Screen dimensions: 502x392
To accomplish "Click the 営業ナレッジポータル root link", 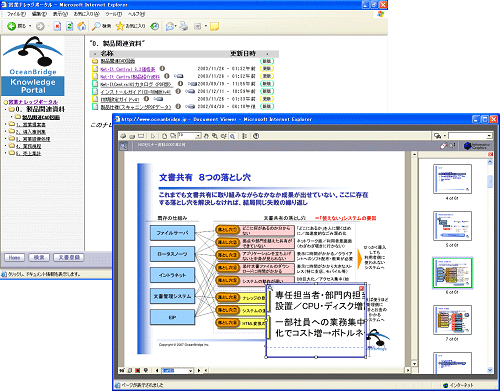I will pyautogui.click(x=33, y=102).
